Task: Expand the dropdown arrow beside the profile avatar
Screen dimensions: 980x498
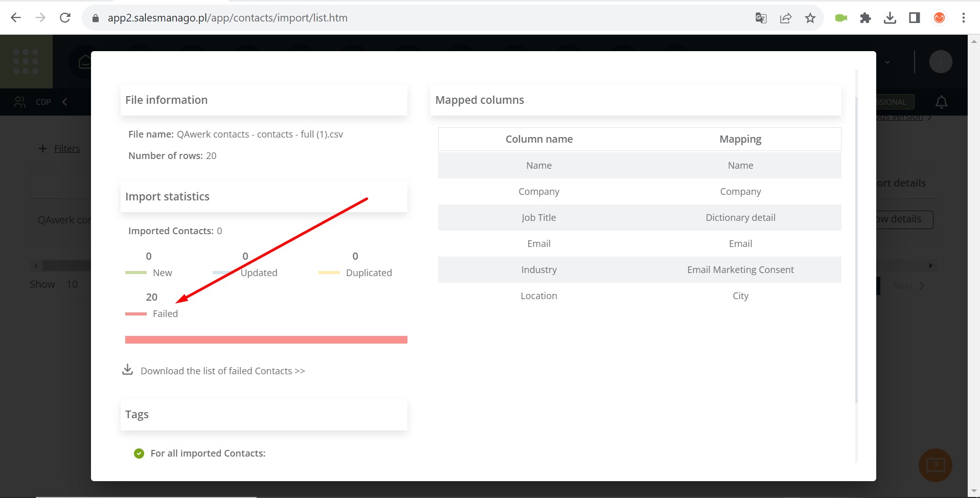Action: point(887,62)
